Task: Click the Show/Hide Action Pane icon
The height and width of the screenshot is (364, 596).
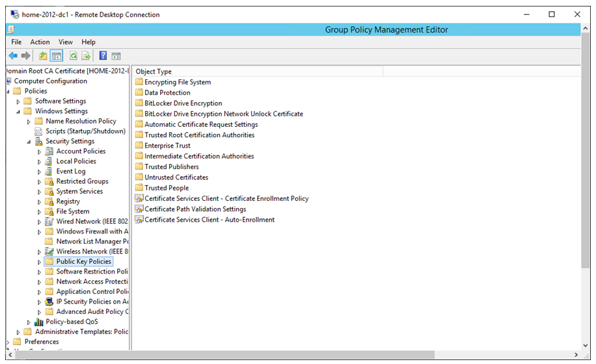Action: click(116, 56)
